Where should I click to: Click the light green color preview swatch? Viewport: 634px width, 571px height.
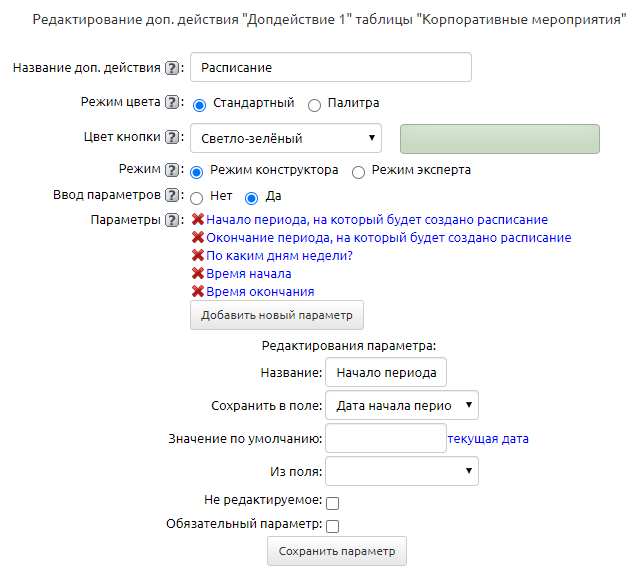pos(499,138)
